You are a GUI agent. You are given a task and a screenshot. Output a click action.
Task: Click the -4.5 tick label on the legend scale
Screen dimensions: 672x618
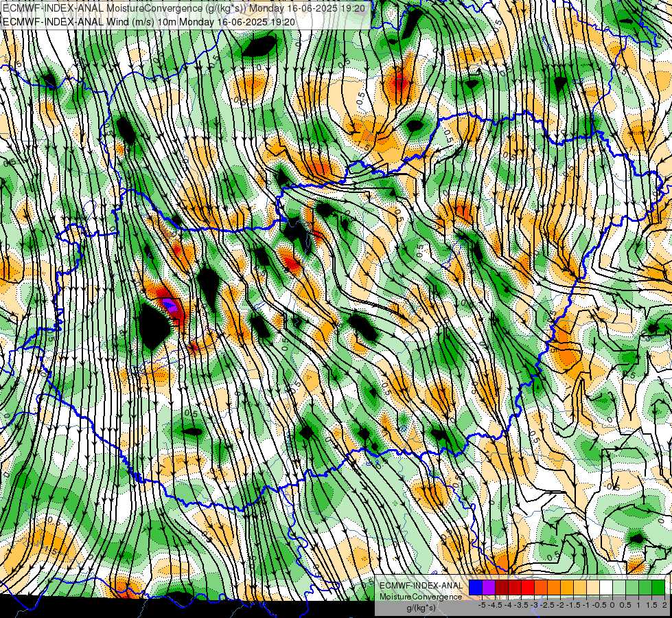coord(496,605)
